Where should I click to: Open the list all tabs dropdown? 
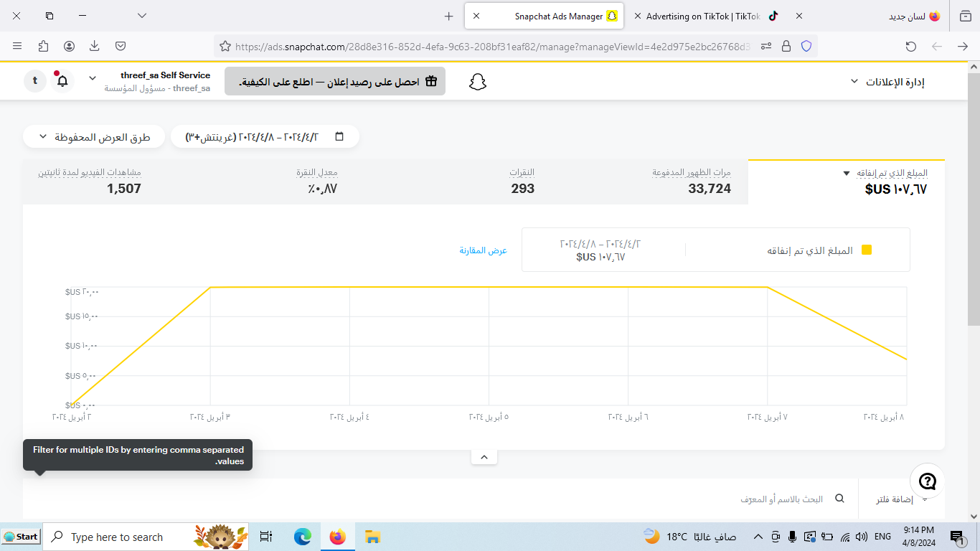click(142, 16)
